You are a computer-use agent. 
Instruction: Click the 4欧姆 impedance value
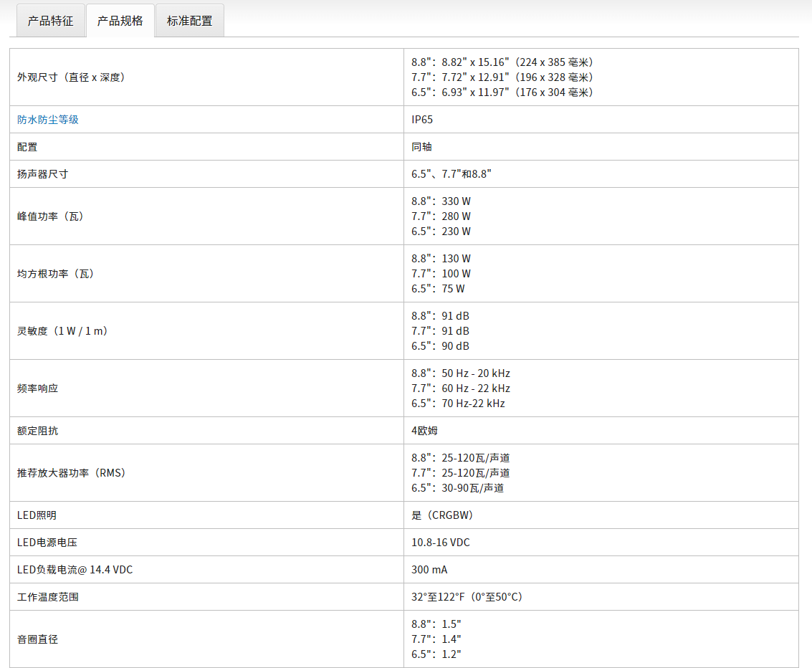(424, 431)
